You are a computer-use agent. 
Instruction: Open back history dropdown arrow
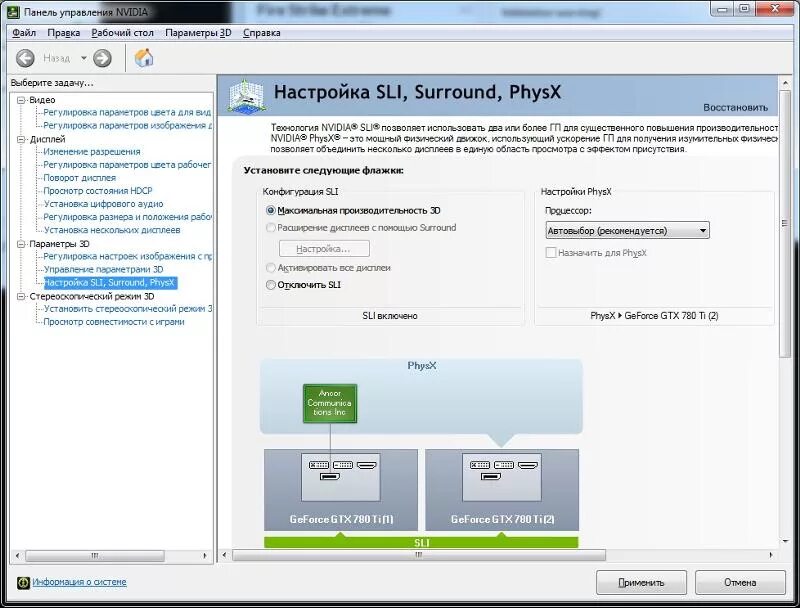(x=84, y=58)
